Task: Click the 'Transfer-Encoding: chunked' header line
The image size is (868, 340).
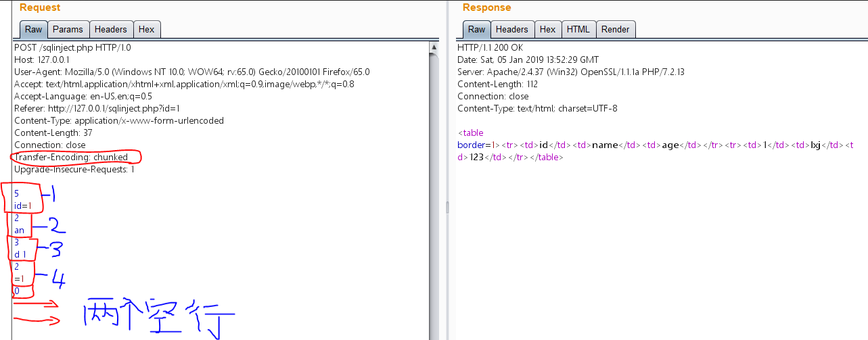Action: point(71,157)
